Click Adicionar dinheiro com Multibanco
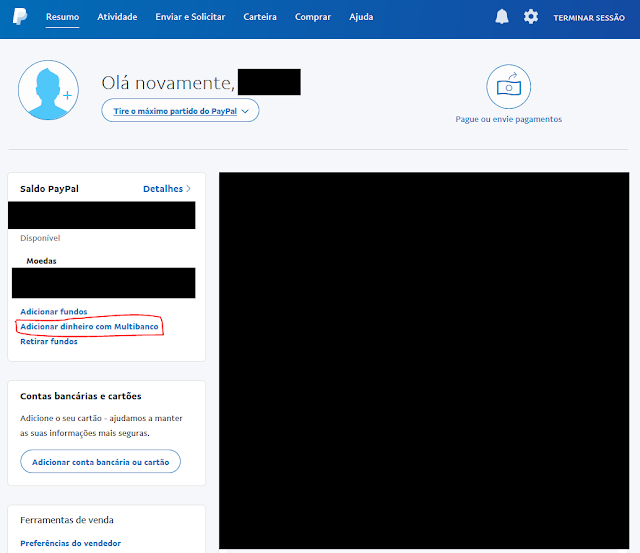The image size is (640, 553). (89, 326)
